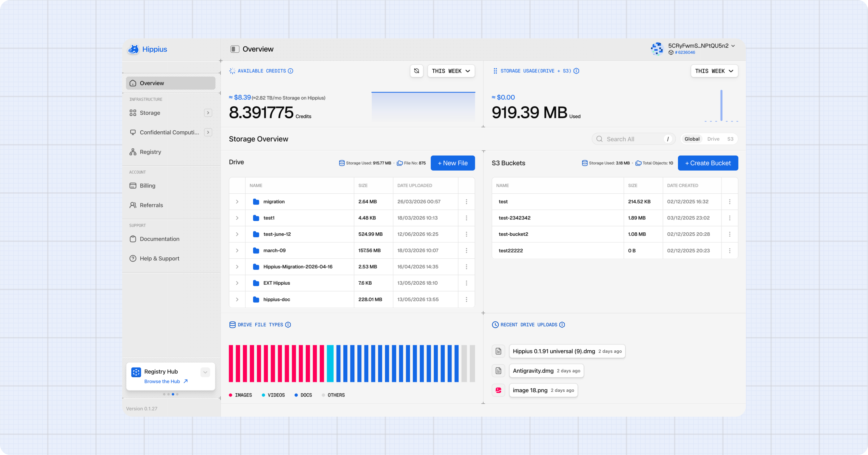The image size is (868, 455).
Task: Click the Hippius logo icon
Action: [x=134, y=49]
